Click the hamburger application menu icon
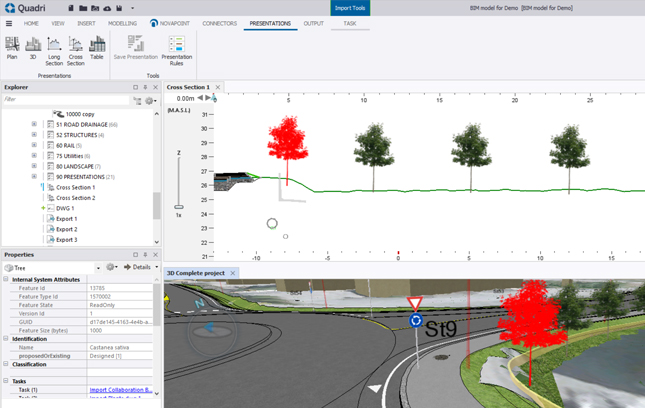 9,23
